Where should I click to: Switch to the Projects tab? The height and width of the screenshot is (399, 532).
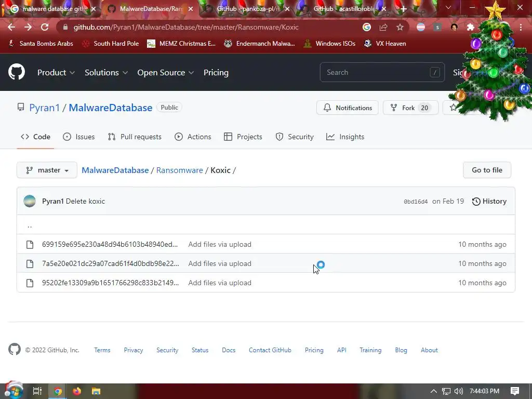click(x=243, y=137)
